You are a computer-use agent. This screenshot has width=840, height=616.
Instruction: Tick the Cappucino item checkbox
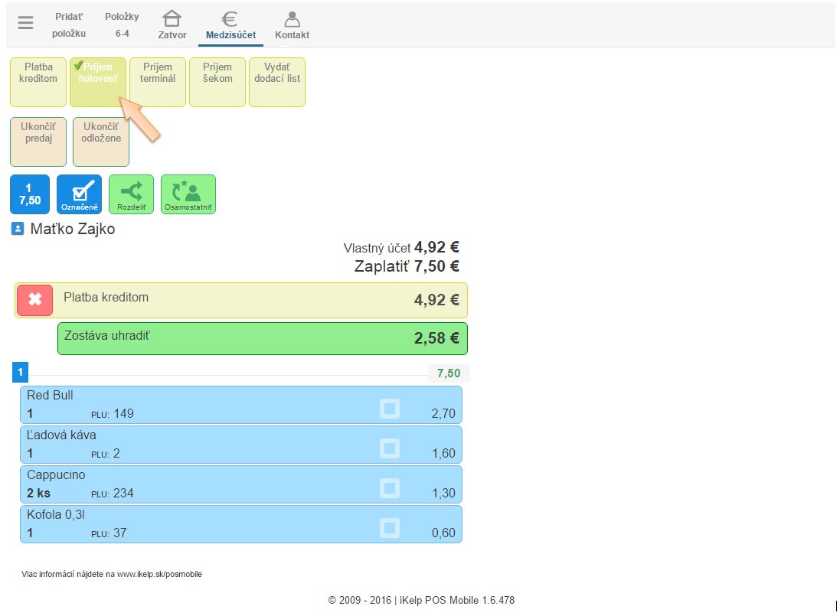pyautogui.click(x=390, y=488)
